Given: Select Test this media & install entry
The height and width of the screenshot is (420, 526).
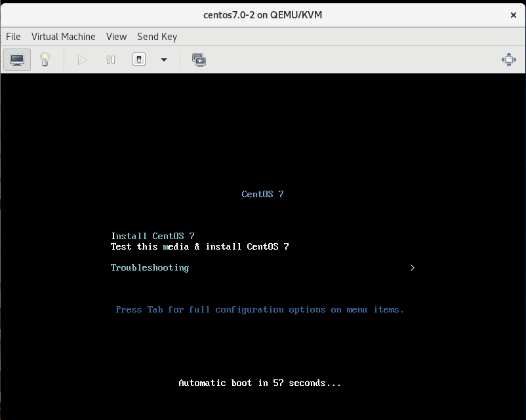Looking at the screenshot, I should click(199, 247).
